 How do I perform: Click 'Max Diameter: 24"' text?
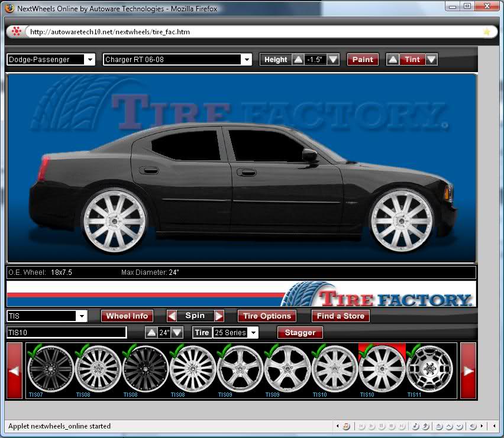click(x=150, y=272)
